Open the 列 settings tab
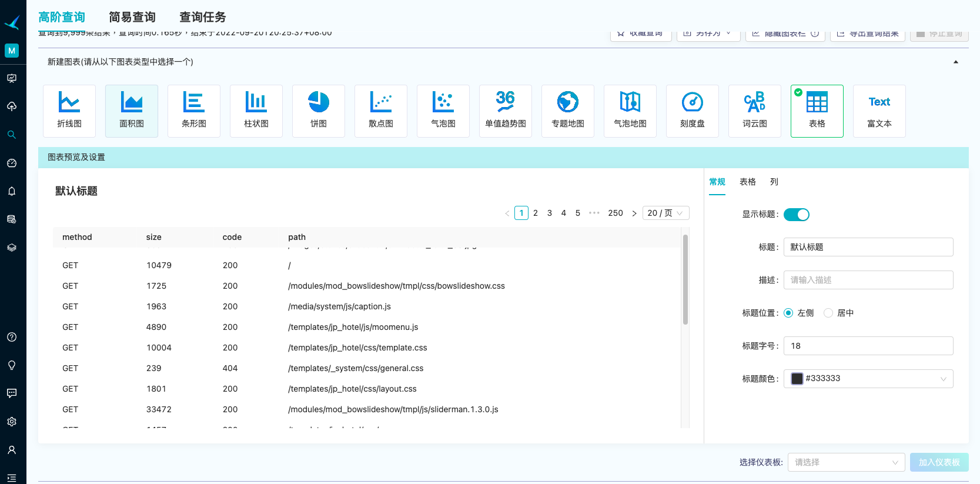Viewport: 980px width, 484px height. click(x=774, y=182)
